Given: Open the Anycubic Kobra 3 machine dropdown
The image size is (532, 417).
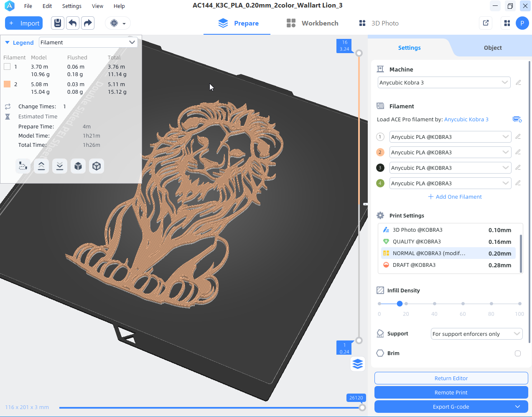Looking at the screenshot, I should coord(444,82).
